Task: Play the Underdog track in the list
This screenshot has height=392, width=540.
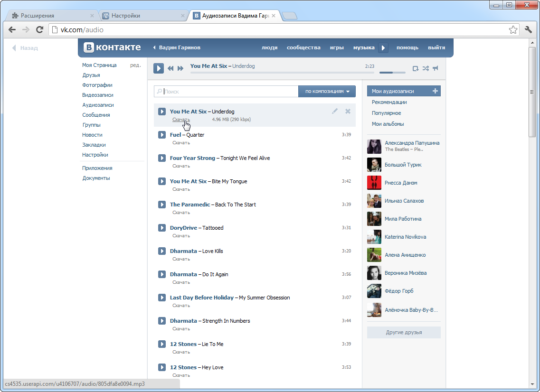Action: [162, 112]
